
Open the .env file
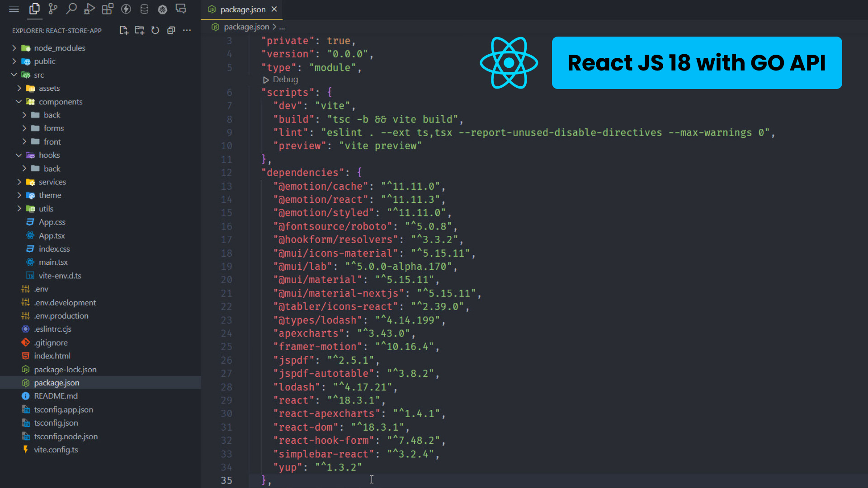click(x=41, y=289)
